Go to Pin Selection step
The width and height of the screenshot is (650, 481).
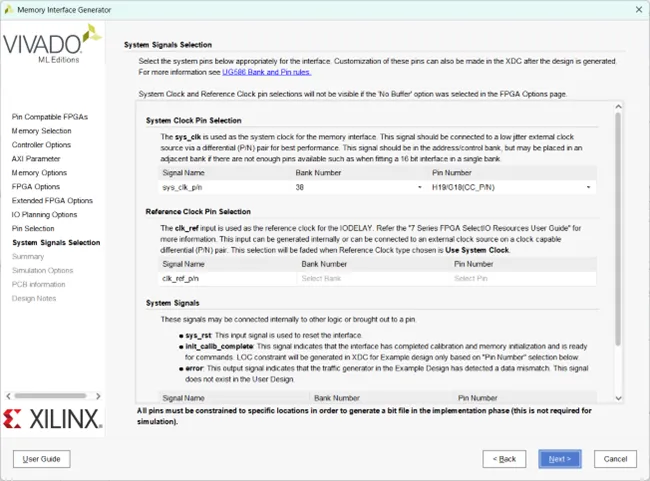tap(33, 228)
